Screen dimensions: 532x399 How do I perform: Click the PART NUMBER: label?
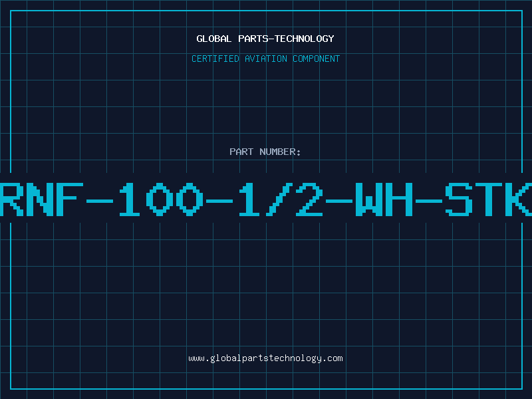[x=265, y=152]
